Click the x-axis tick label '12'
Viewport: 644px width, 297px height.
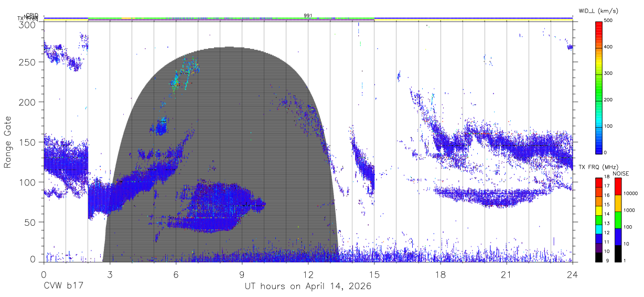pyautogui.click(x=308, y=274)
